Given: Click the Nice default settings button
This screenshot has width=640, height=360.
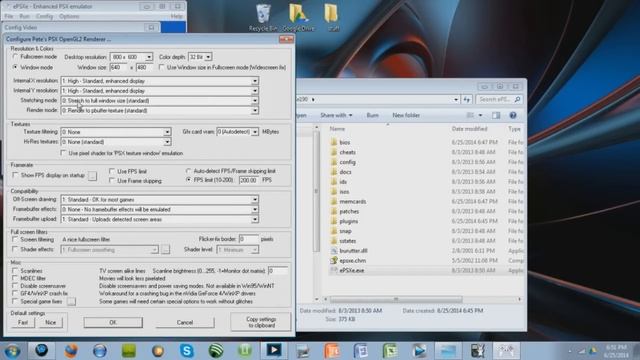Looking at the screenshot, I should coord(51,322).
